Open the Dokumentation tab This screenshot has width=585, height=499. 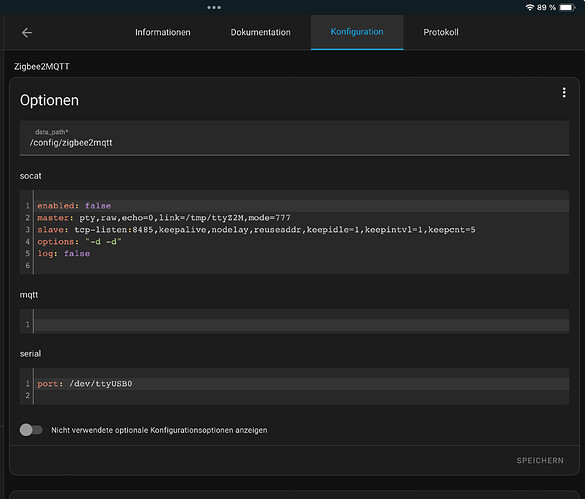(260, 32)
